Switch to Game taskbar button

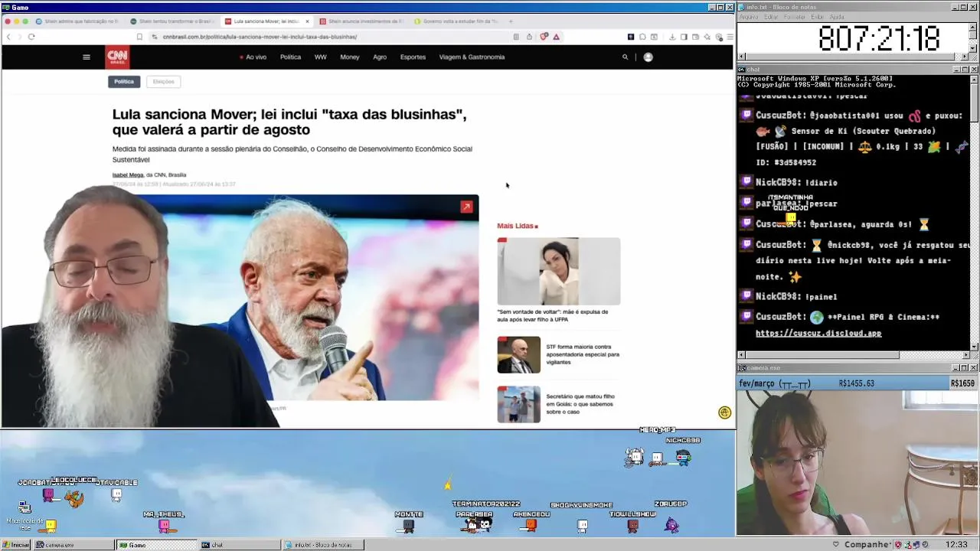[157, 545]
